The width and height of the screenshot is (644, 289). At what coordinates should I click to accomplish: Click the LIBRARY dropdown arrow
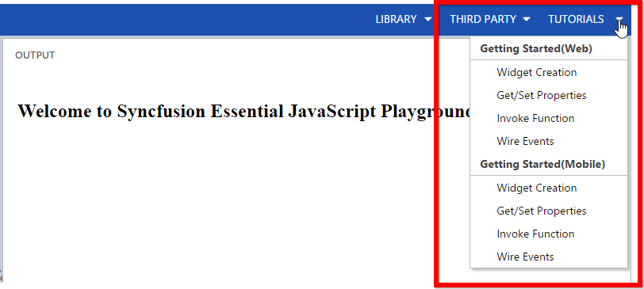[x=427, y=19]
